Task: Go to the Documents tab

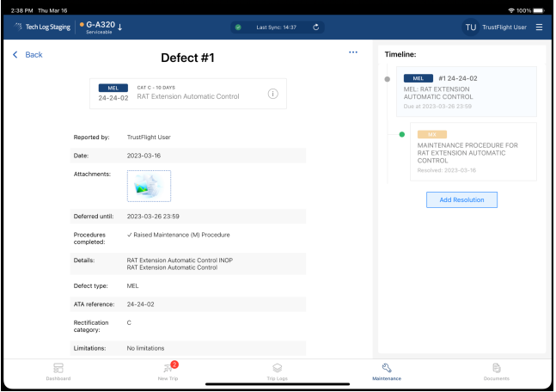Action: click(x=497, y=371)
